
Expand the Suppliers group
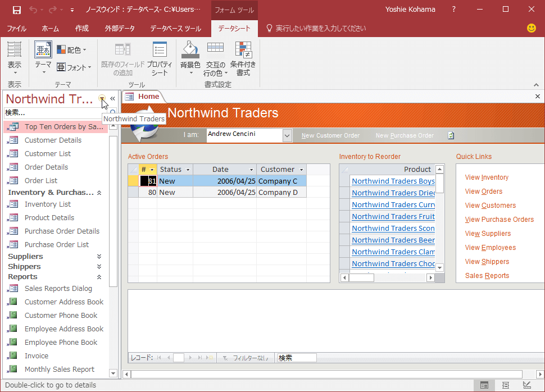point(99,257)
